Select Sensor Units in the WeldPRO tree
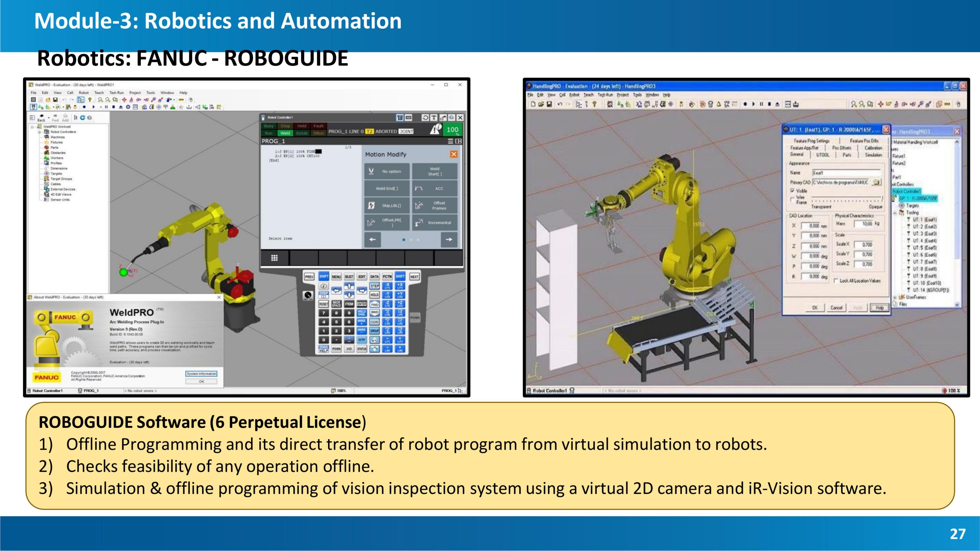The width and height of the screenshot is (980, 551). 60,200
